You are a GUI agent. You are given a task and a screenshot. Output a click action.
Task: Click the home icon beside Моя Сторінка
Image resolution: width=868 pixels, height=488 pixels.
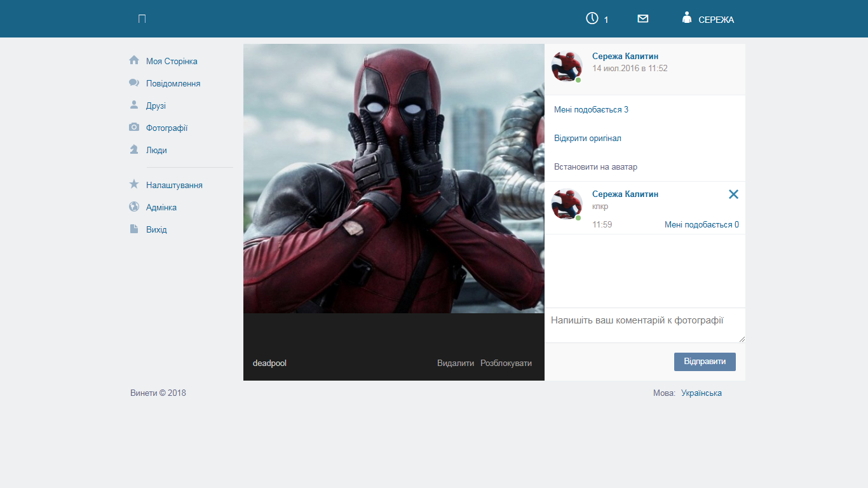pos(134,60)
